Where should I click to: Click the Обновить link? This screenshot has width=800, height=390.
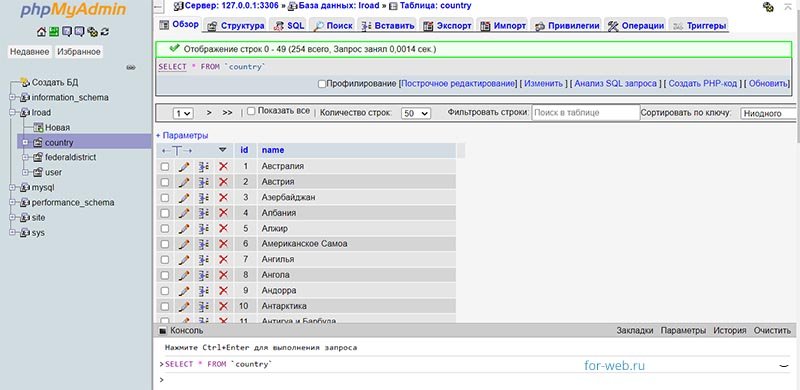pyautogui.click(x=768, y=83)
